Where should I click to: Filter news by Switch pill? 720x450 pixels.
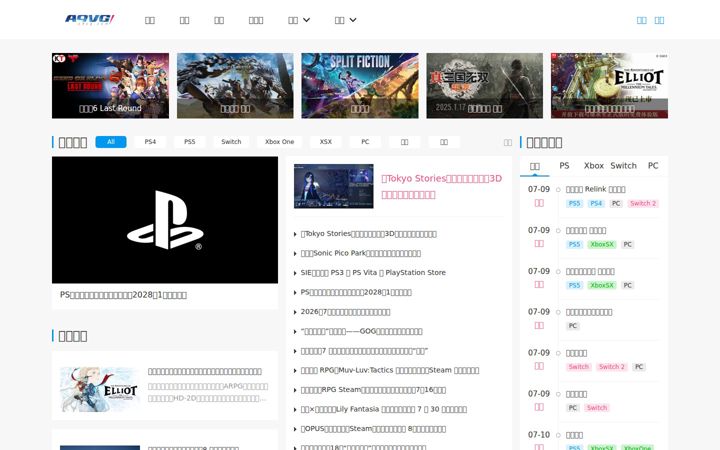231,142
